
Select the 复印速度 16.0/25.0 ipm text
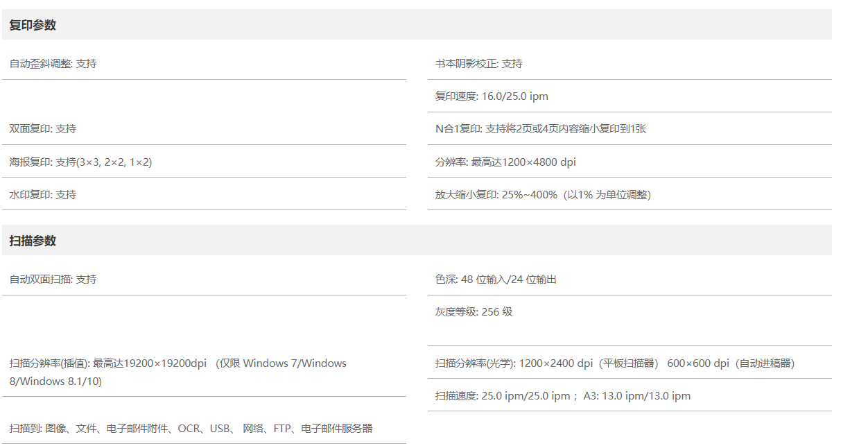492,96
